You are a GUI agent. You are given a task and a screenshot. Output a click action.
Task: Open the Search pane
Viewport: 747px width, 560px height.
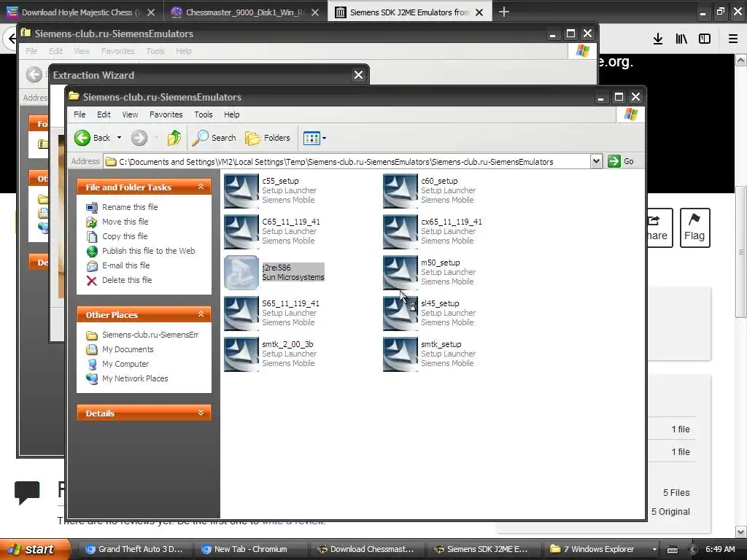214,138
